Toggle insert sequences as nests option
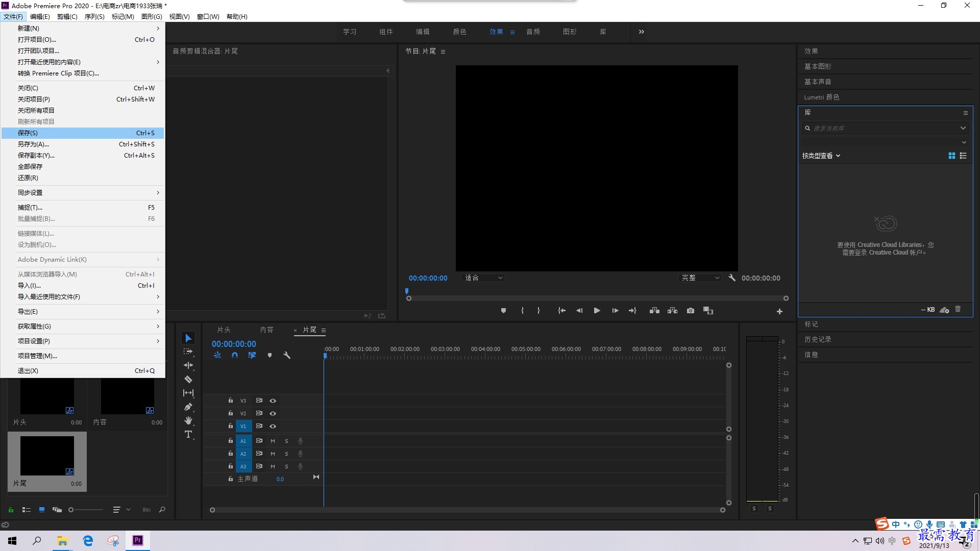 pos(217,355)
